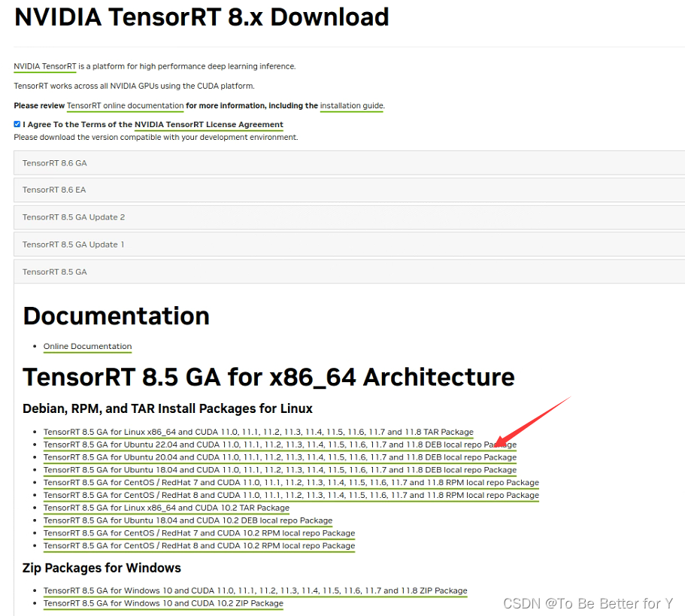Screen dimensions: 685x616
Task: Download the Ubuntu 18.04 CUDA 10.2 DEB Package
Action: coord(187,520)
